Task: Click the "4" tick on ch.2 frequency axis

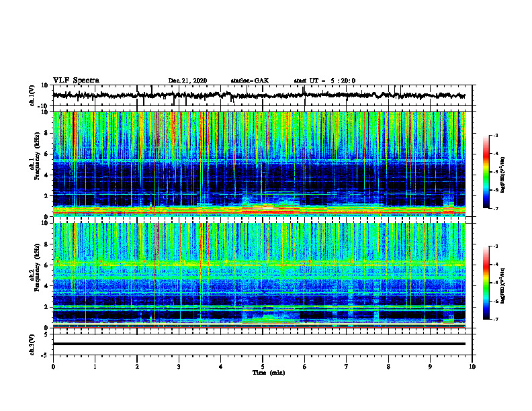Action: coord(46,286)
